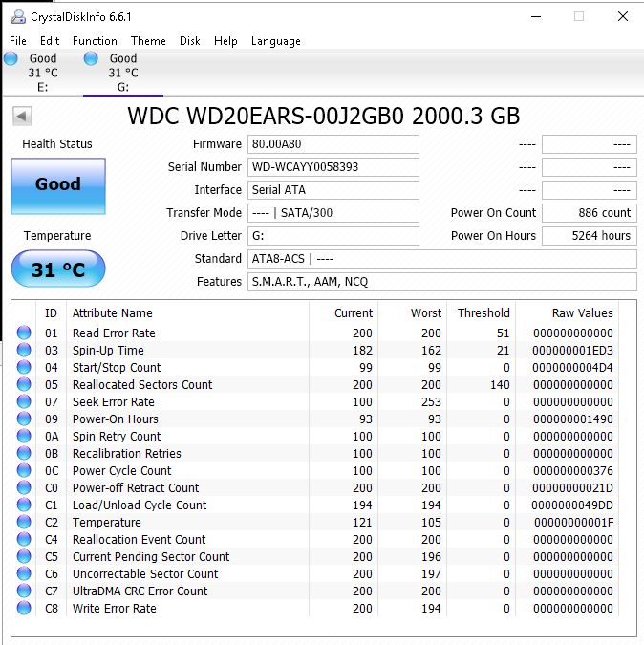Open the Language menu
Viewport: 644px width, 645px height.
click(275, 41)
